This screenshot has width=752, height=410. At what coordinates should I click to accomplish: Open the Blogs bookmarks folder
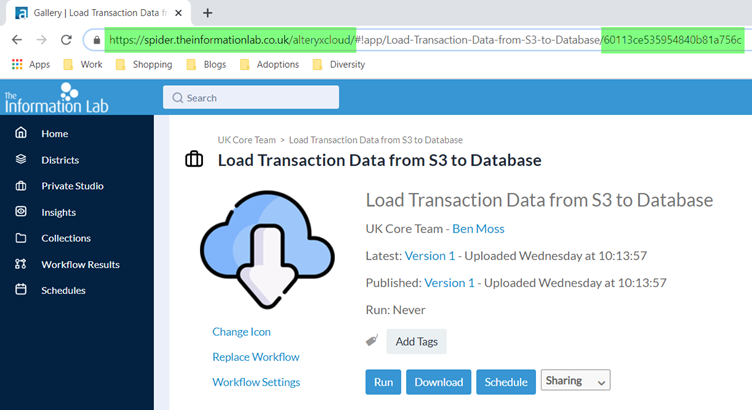(x=206, y=64)
